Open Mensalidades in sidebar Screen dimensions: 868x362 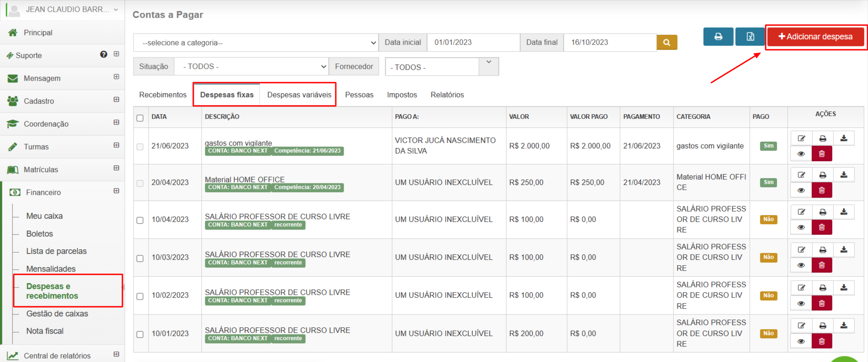coord(51,269)
